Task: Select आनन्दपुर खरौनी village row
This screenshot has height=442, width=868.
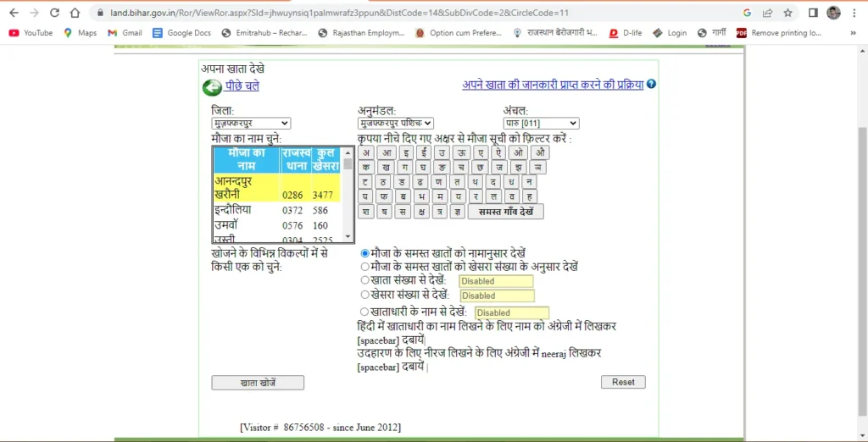Action: pyautogui.click(x=277, y=188)
